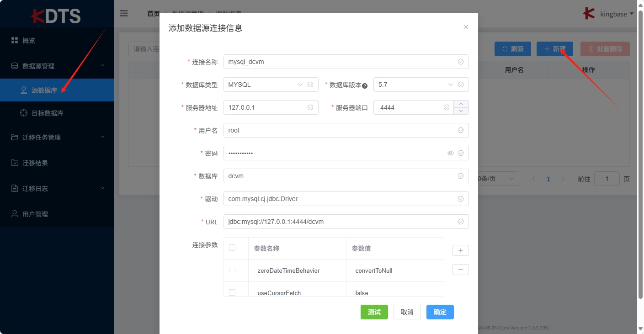
Task: Go to next page arrow
Action: tap(563, 179)
